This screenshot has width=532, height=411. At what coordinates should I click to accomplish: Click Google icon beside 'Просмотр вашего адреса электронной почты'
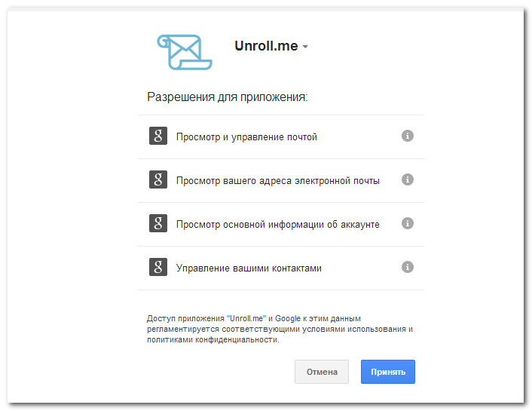point(158,179)
